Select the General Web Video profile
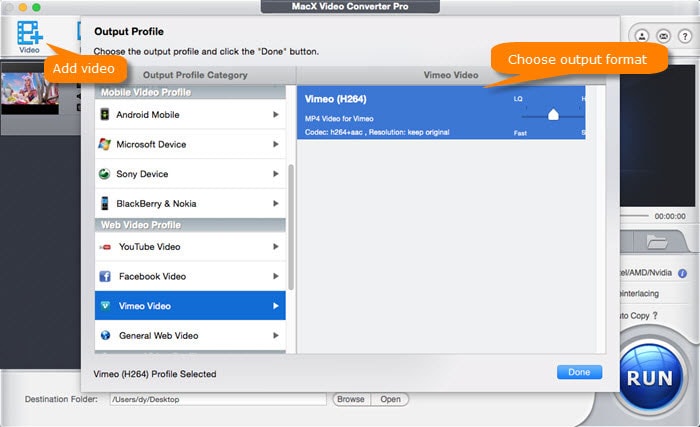The height and width of the screenshot is (427, 700). [190, 335]
